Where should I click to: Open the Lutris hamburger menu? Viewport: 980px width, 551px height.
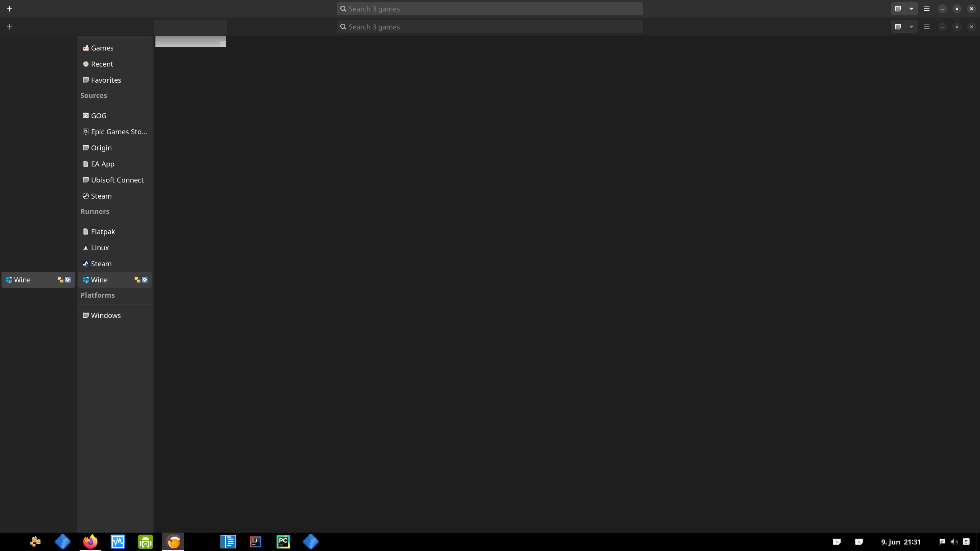click(x=927, y=8)
